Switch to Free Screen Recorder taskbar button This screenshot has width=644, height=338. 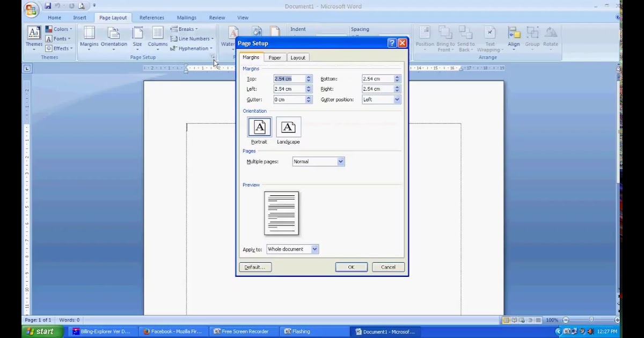(243, 332)
